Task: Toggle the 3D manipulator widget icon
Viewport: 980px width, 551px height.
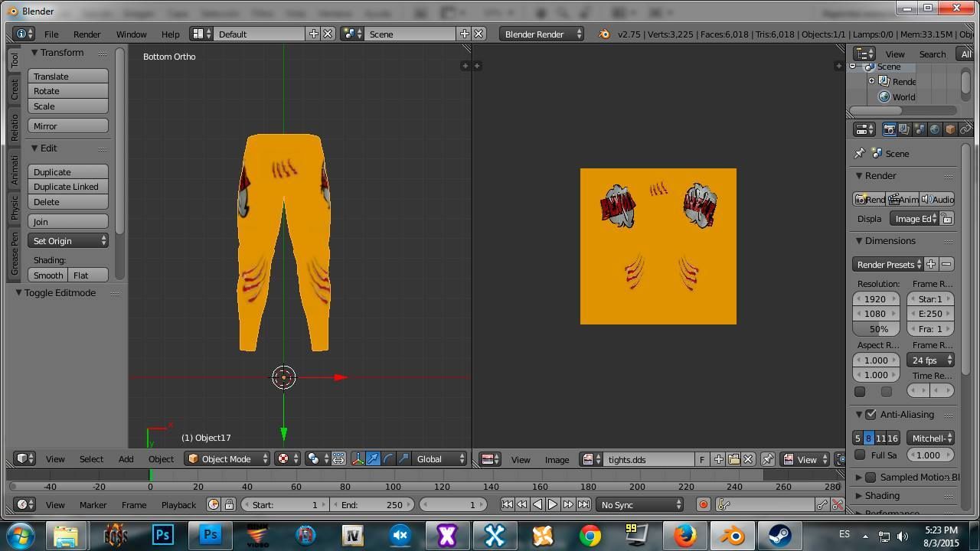Action: (x=358, y=458)
